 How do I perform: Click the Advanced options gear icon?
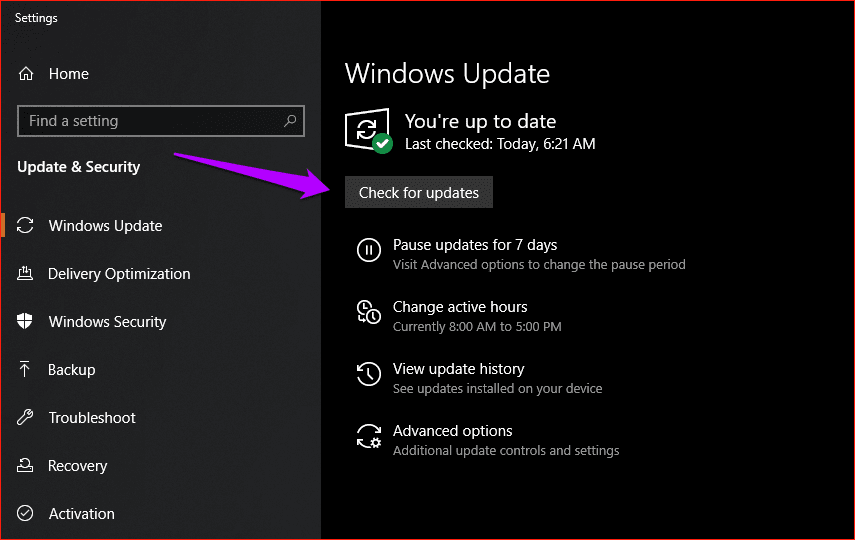(369, 436)
